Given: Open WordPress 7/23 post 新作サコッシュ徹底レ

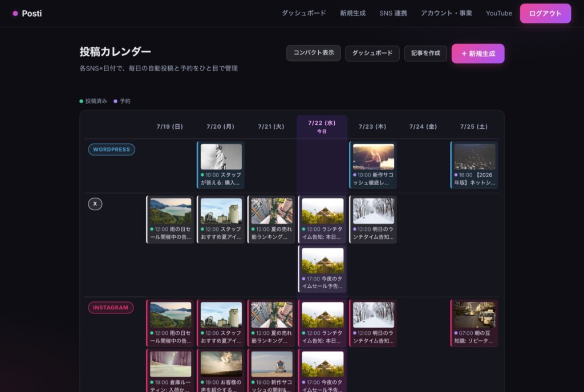Looking at the screenshot, I should [x=373, y=165].
